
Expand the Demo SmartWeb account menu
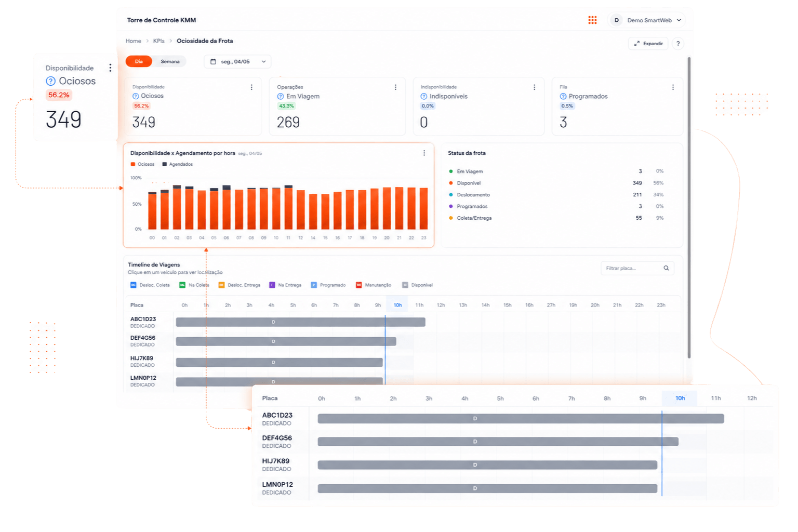646,20
